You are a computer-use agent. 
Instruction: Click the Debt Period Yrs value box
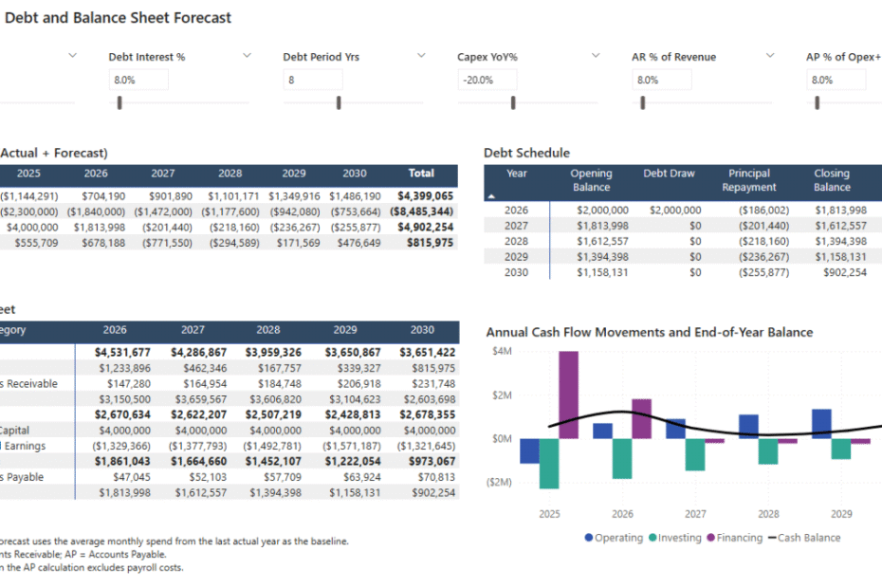click(313, 80)
